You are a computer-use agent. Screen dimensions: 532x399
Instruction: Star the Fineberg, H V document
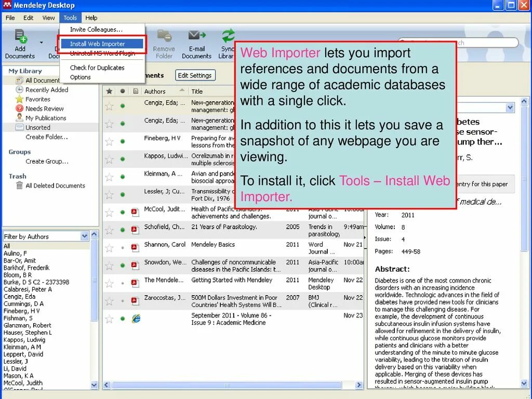(x=109, y=141)
